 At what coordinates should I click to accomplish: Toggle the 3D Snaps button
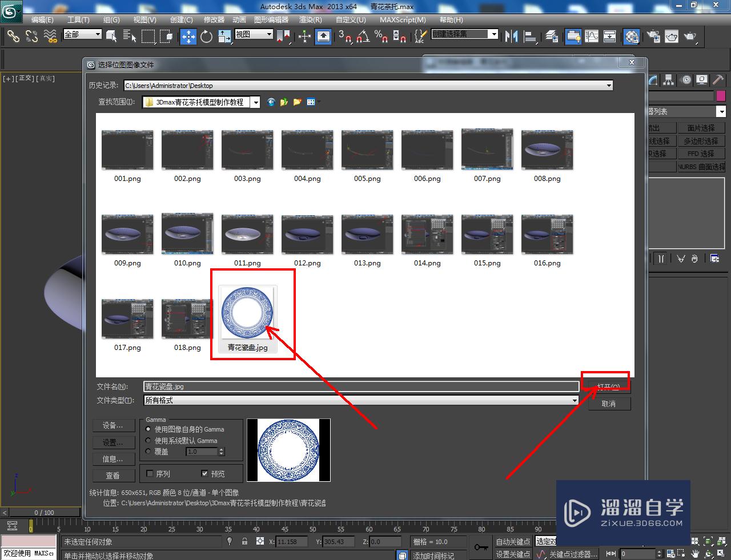tap(345, 37)
